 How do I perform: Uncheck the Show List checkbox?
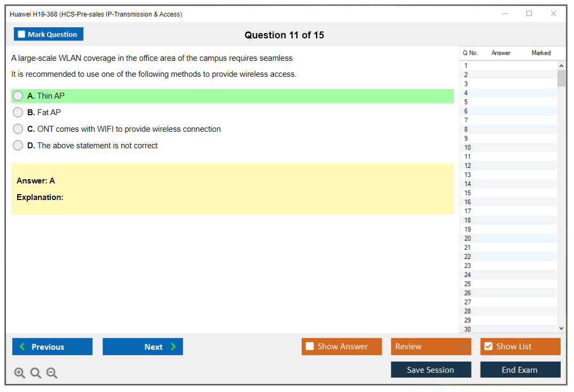(x=488, y=347)
